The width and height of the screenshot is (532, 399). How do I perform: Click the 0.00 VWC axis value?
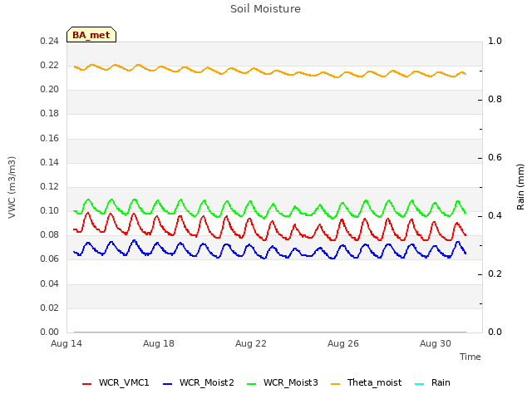click(50, 332)
